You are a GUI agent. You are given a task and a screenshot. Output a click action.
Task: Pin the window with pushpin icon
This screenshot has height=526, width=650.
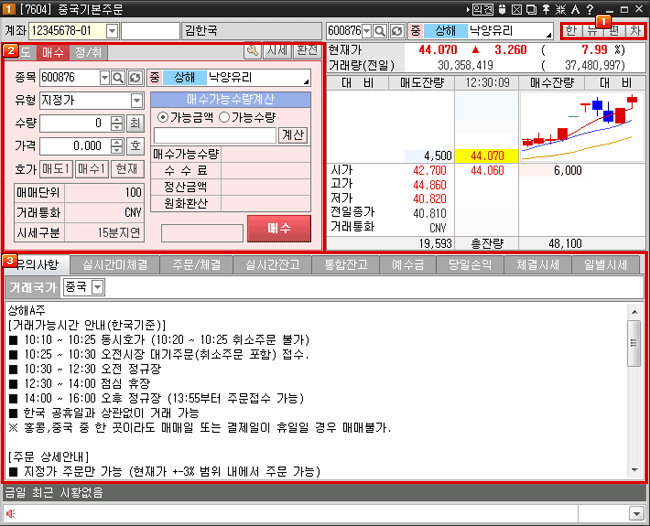546,9
